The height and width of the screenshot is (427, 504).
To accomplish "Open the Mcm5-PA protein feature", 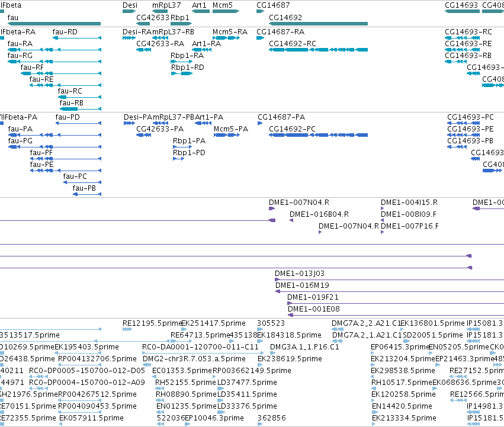I will coord(227,135).
